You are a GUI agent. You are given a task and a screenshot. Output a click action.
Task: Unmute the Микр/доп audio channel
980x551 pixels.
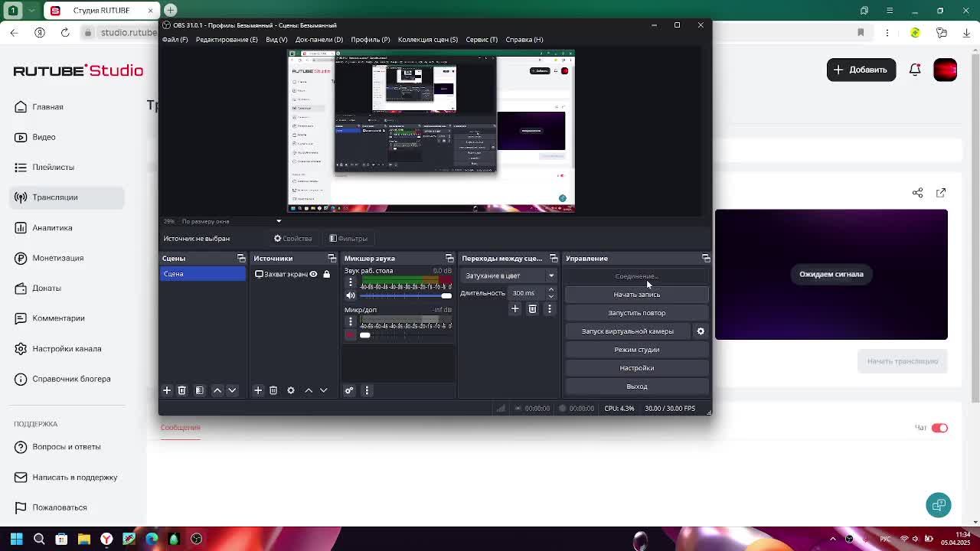click(351, 334)
